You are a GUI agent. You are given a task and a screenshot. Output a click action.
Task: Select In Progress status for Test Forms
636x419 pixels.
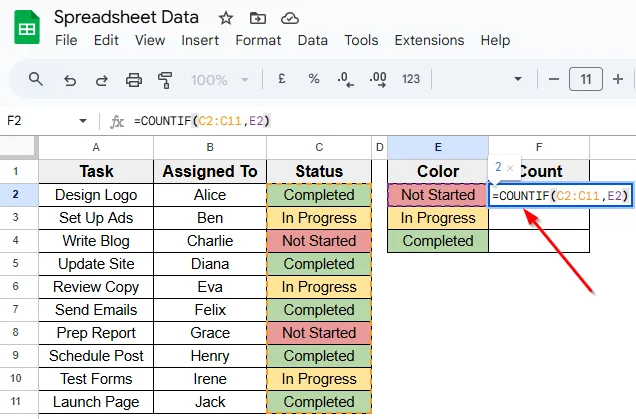(319, 378)
